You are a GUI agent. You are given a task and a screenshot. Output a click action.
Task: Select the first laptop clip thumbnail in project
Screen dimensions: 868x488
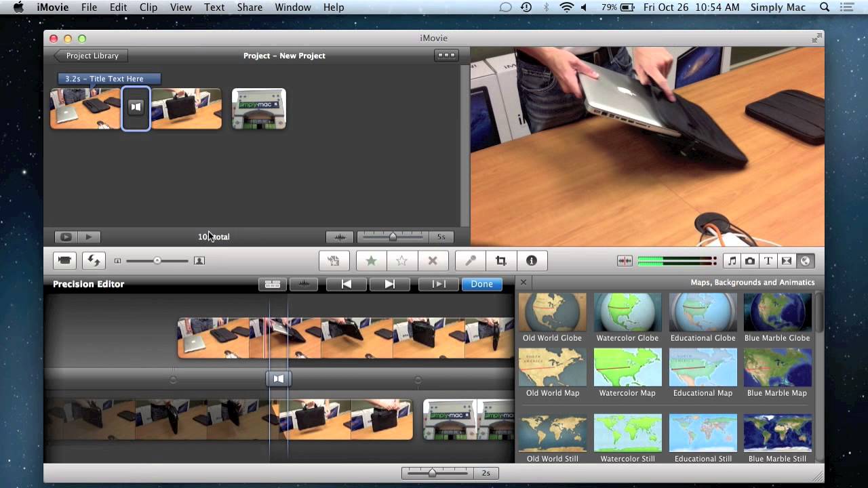point(85,108)
